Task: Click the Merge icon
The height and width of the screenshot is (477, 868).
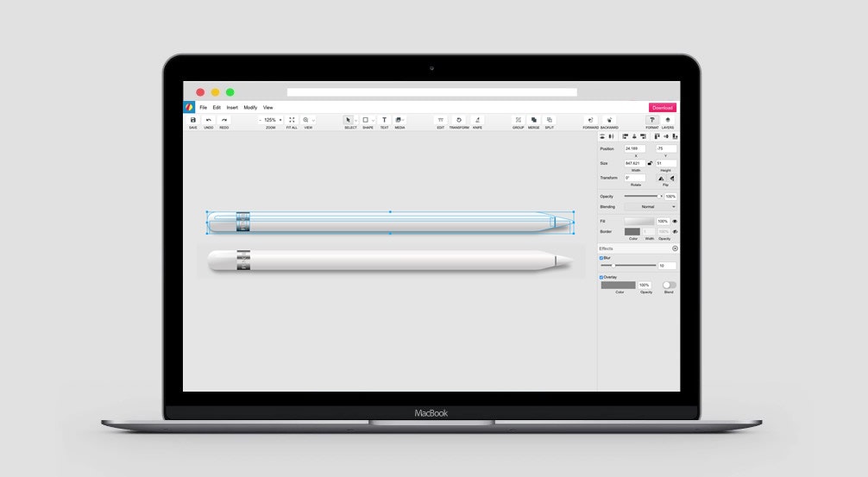Action: coord(533,120)
